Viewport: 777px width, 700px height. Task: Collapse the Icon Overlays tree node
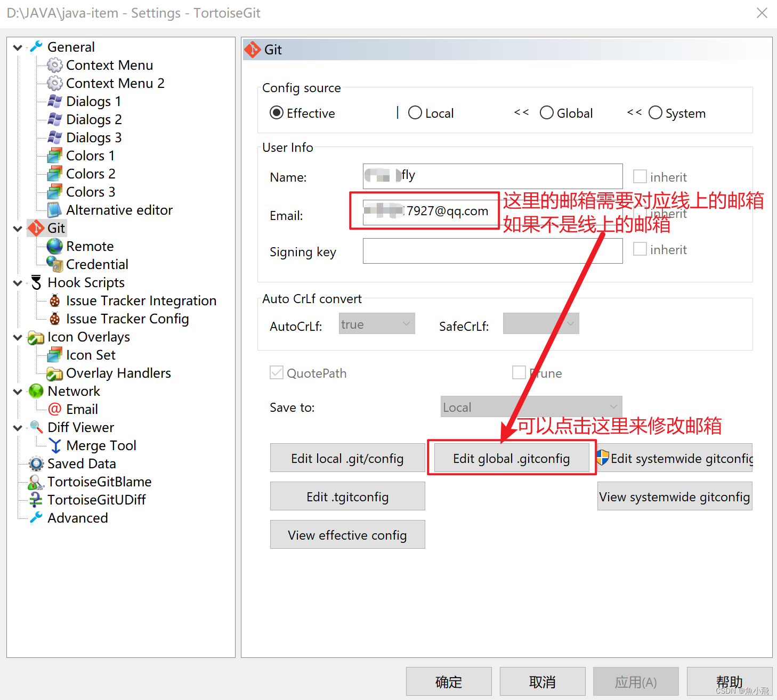tap(18, 337)
